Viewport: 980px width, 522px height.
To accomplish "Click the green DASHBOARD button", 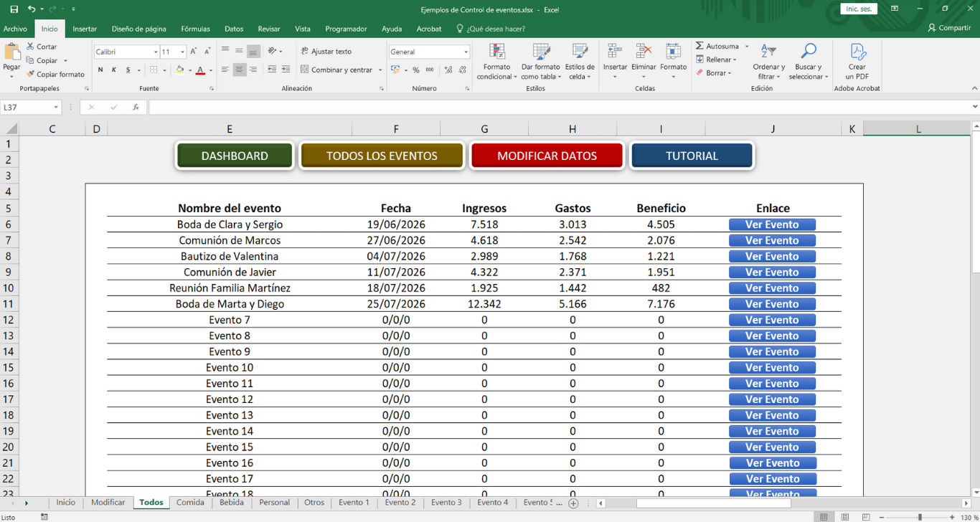I will (x=235, y=156).
